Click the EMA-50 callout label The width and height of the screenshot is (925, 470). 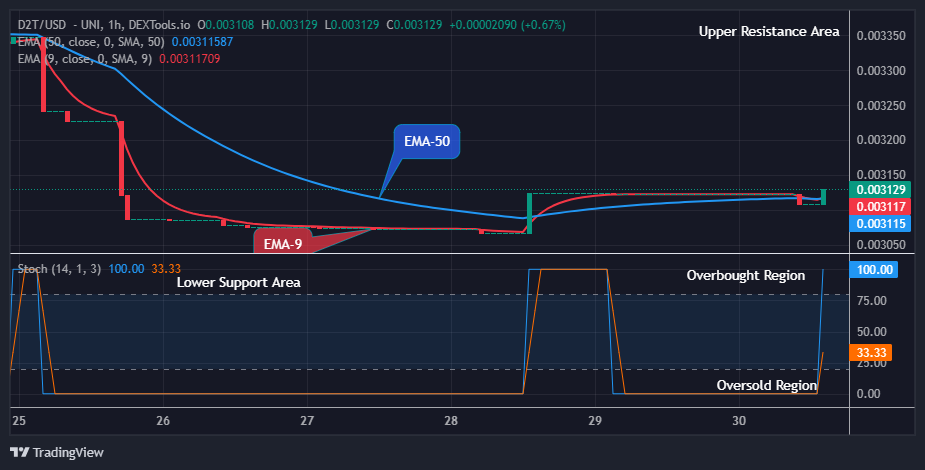[427, 142]
